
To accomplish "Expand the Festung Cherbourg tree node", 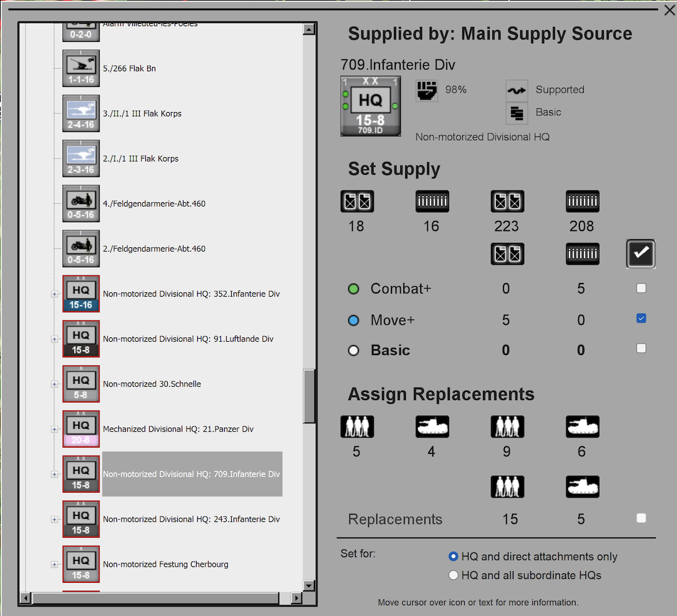I will (54, 565).
